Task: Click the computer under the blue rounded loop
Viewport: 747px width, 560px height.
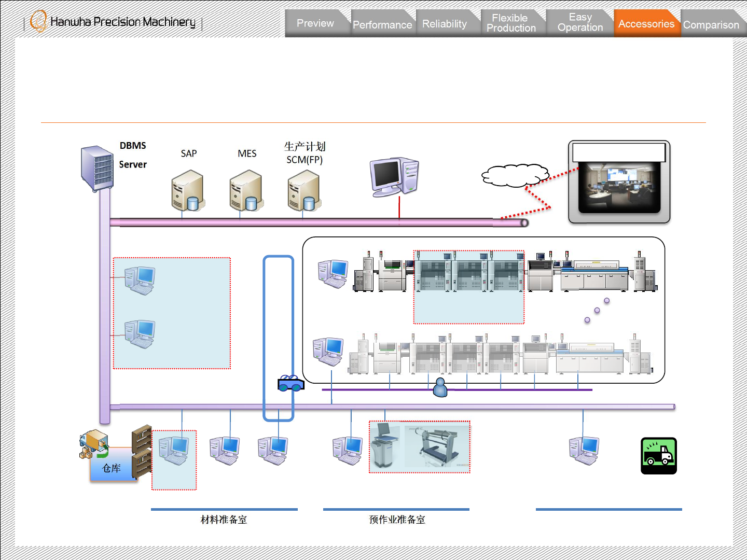Action: [273, 451]
